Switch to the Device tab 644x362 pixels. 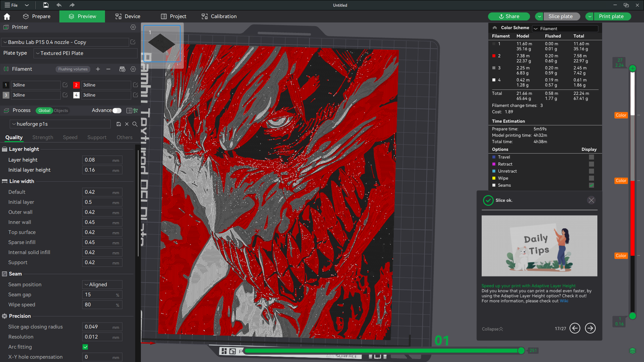coord(128,16)
